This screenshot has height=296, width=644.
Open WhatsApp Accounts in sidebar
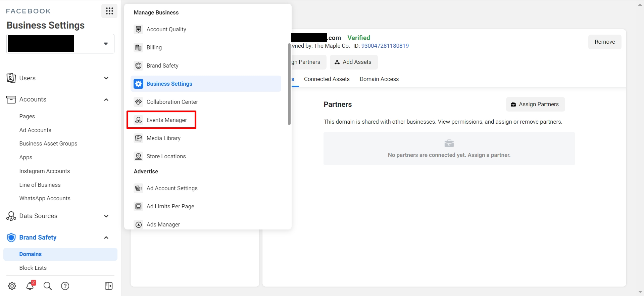pos(45,198)
